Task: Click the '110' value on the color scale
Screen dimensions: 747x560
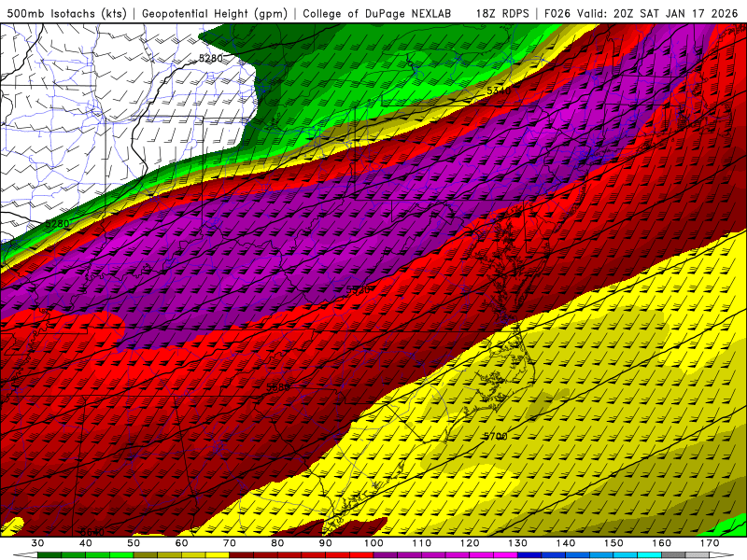Action: click(422, 543)
